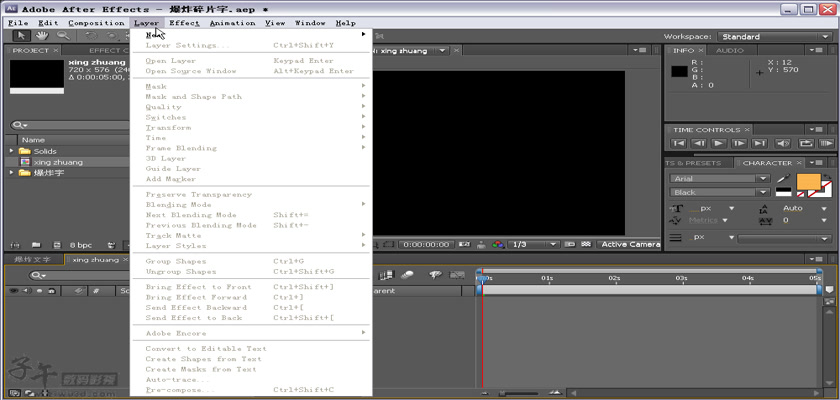Click the stroke color no-color swatch

(x=825, y=190)
